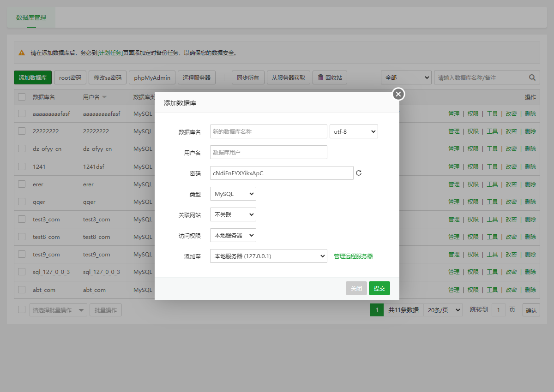The height and width of the screenshot is (392, 554).
Task: Click the 提交 submit button
Action: [x=379, y=288]
